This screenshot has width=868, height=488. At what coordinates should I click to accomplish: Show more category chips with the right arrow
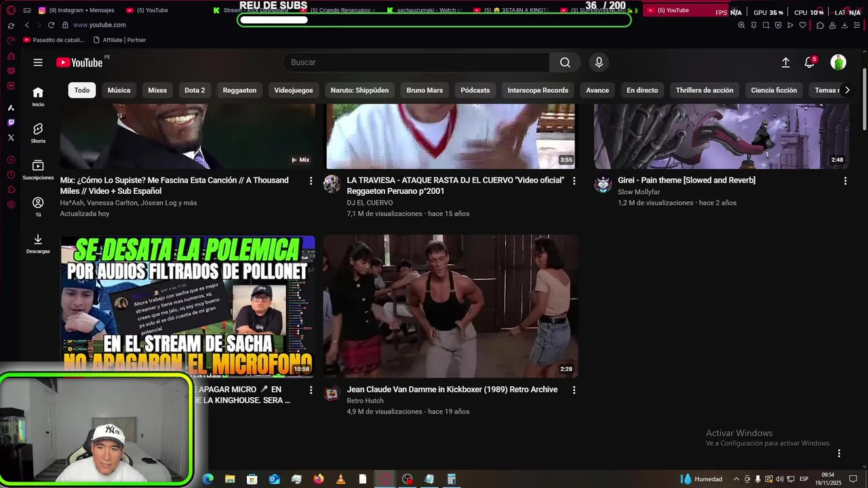pos(846,90)
